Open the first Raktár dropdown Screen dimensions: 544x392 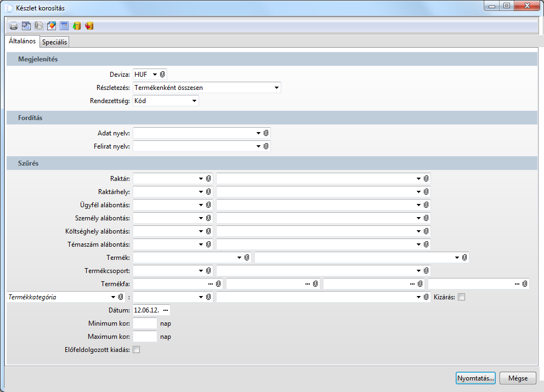[x=201, y=178]
